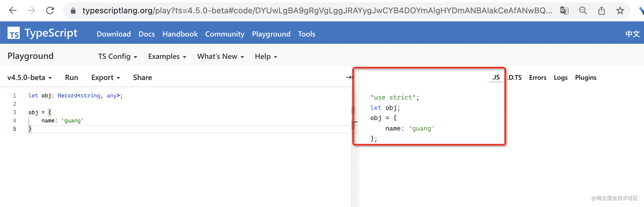Open the Handbook navigation link
This screenshot has height=207, width=644.
[180, 34]
